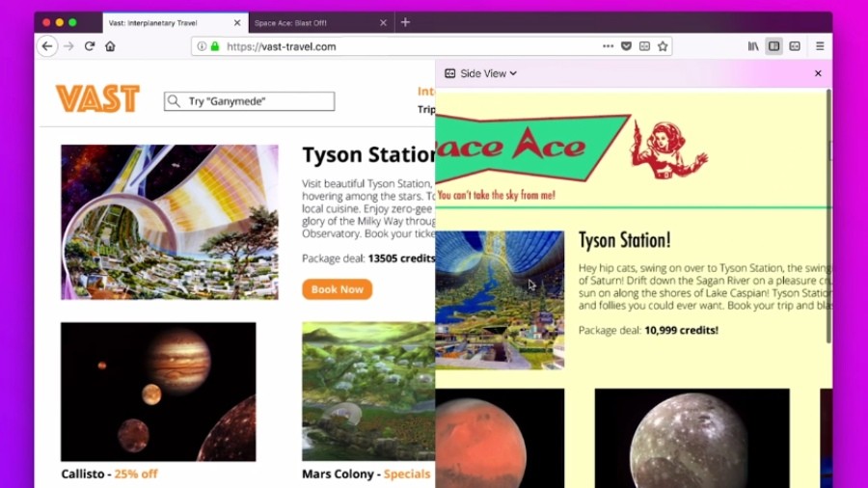
Task: Click the VAST logo
Action: pos(97,98)
